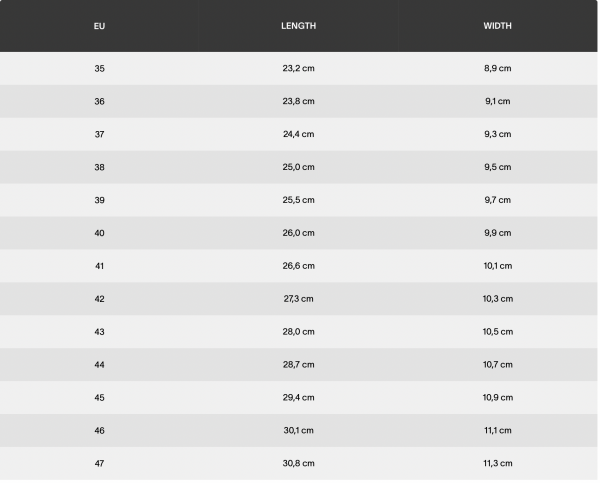Click the LENGTH column header
This screenshot has width=600, height=483.
[x=298, y=25]
